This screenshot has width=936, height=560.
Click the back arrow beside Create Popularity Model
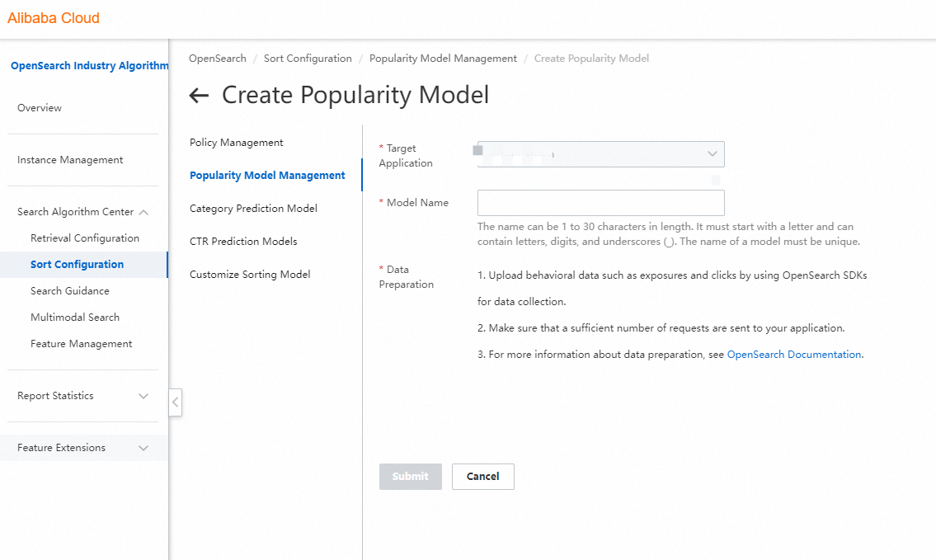(x=199, y=96)
